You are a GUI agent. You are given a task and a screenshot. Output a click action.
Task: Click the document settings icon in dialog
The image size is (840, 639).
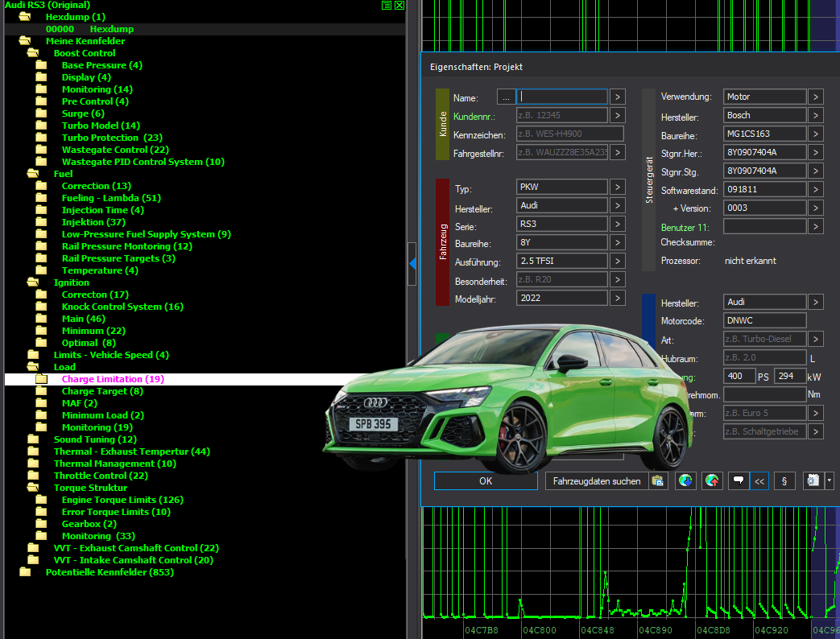[x=813, y=480]
